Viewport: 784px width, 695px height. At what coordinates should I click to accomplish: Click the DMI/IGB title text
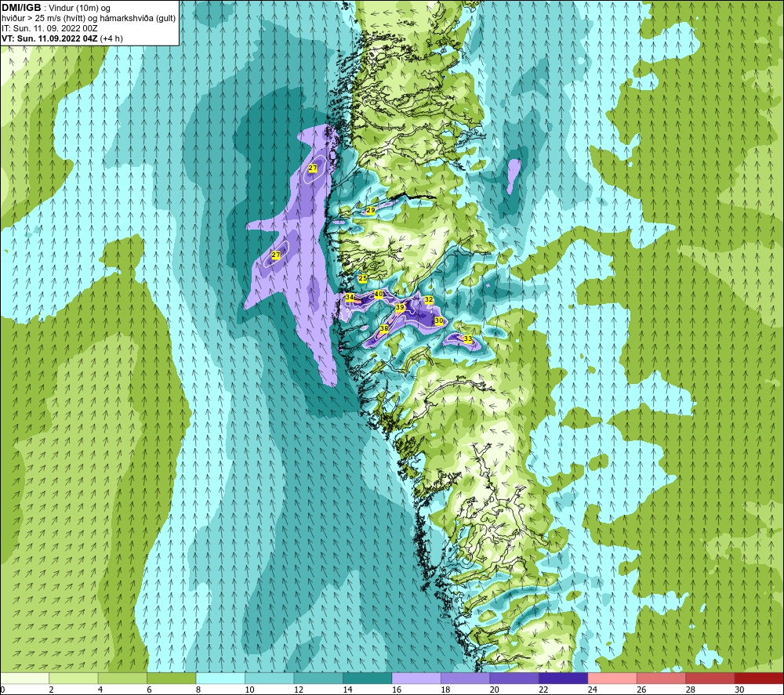(21, 8)
